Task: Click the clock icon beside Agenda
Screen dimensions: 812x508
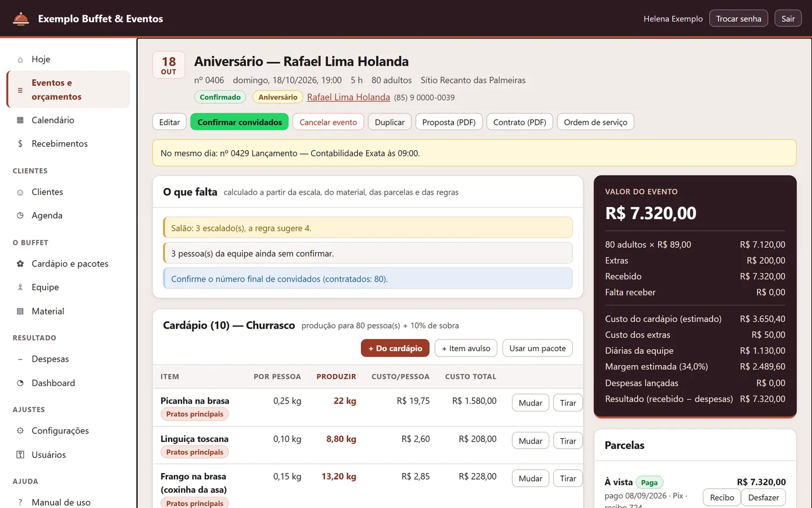Action: coord(20,216)
